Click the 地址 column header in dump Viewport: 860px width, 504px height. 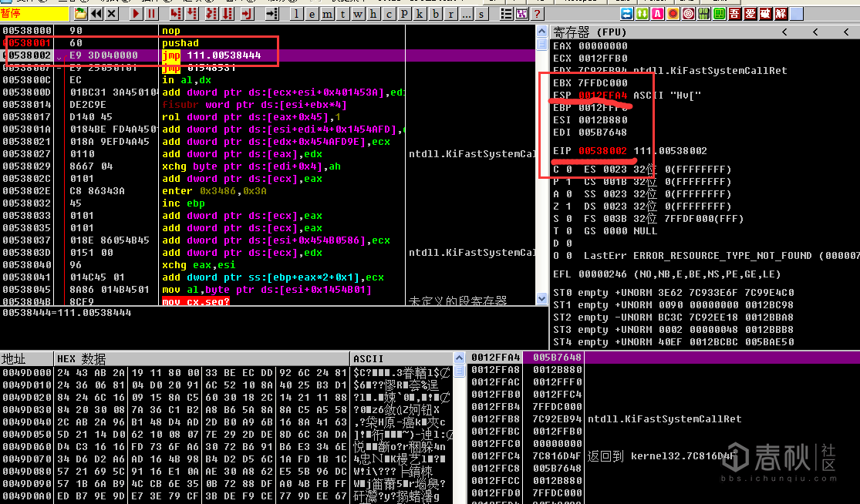tap(27, 359)
